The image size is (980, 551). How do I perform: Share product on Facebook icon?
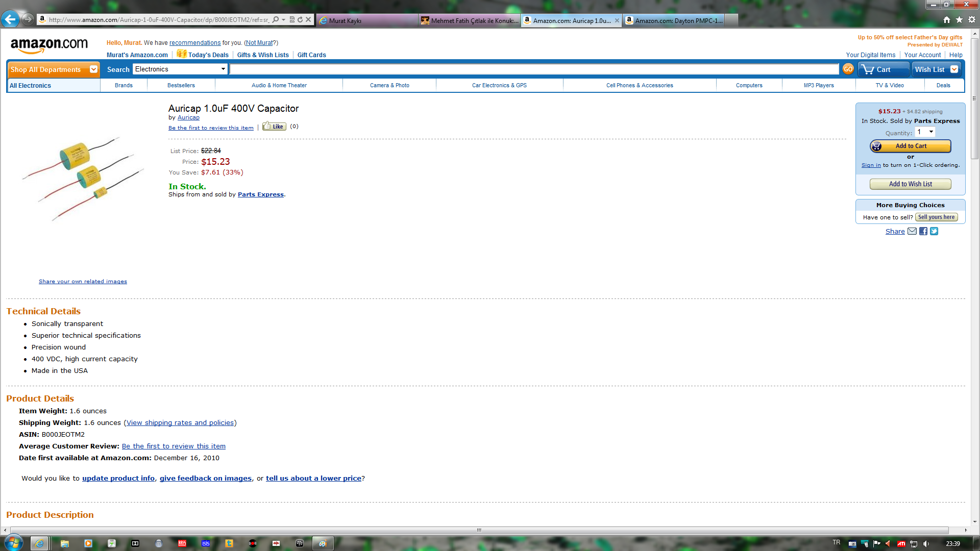(923, 231)
